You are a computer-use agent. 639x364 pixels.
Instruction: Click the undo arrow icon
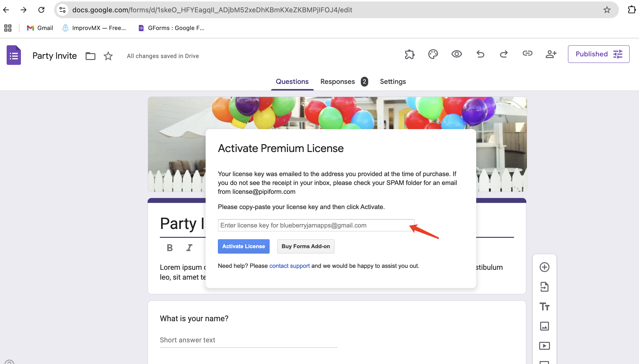point(480,54)
